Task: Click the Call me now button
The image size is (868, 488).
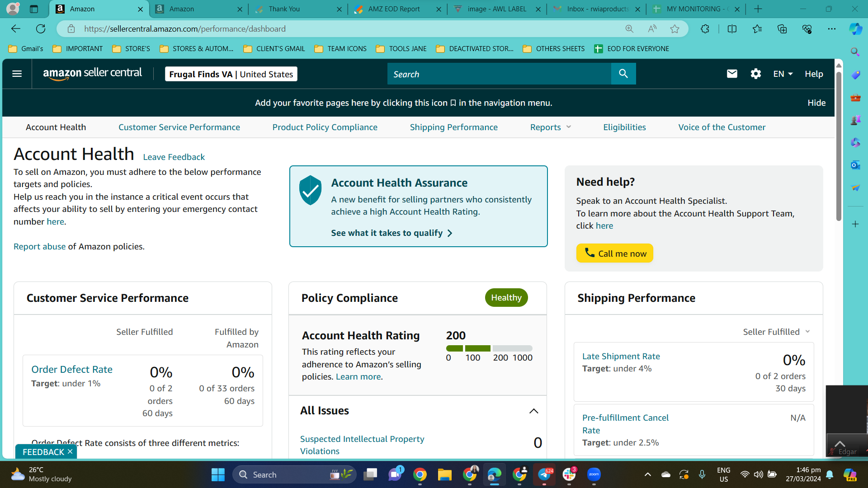Action: pos(614,253)
